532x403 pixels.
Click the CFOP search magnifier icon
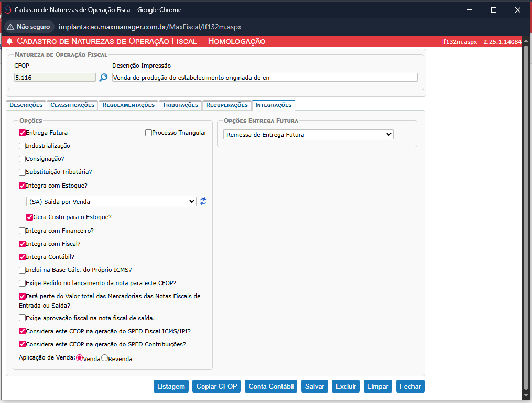pos(103,78)
